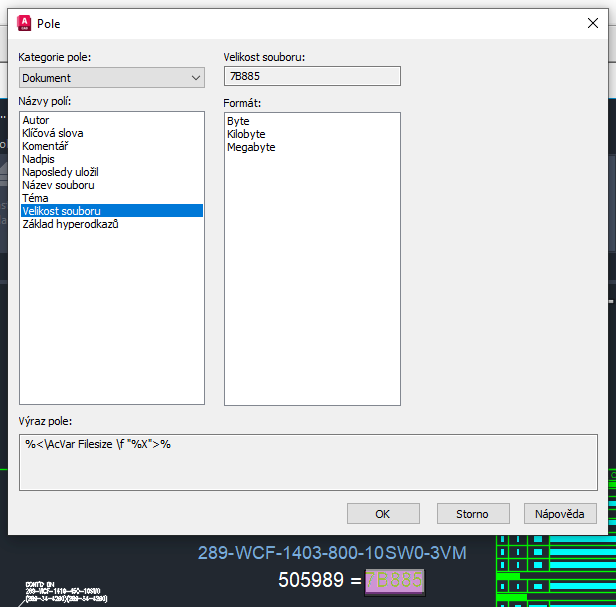
Task: Pick Megabyte format option
Action: pyautogui.click(x=251, y=147)
